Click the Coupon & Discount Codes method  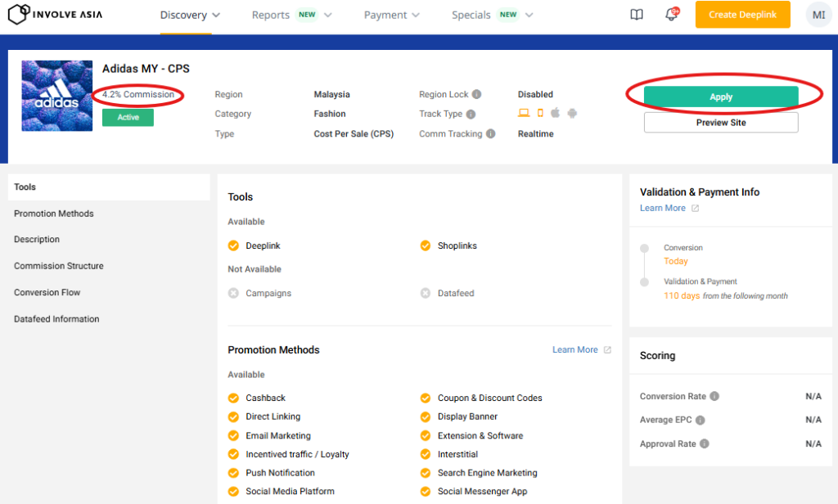[x=489, y=398]
